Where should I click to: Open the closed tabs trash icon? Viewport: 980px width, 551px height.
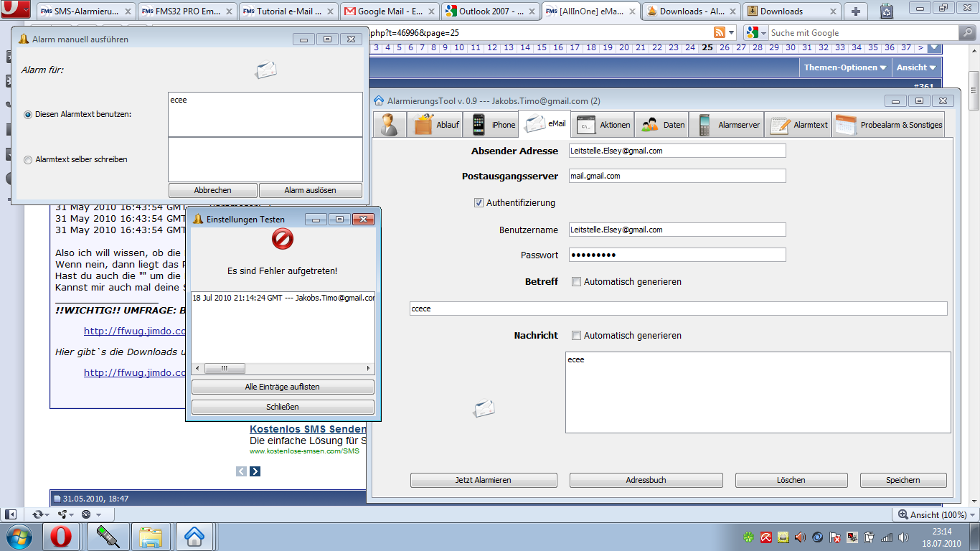[887, 10]
